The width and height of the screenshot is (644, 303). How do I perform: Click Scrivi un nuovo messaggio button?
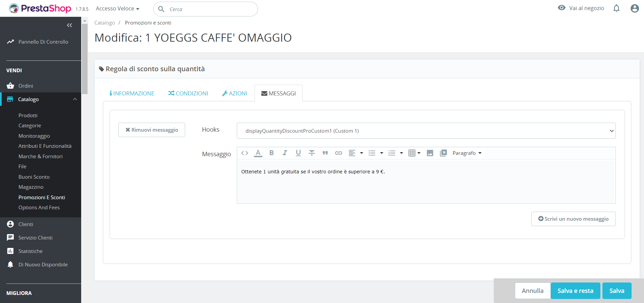(x=574, y=219)
